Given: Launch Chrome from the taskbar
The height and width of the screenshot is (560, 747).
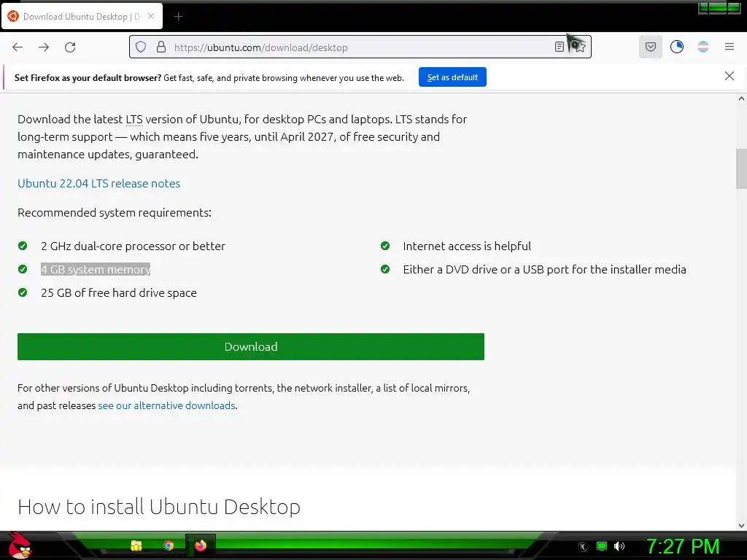Looking at the screenshot, I should click(169, 545).
